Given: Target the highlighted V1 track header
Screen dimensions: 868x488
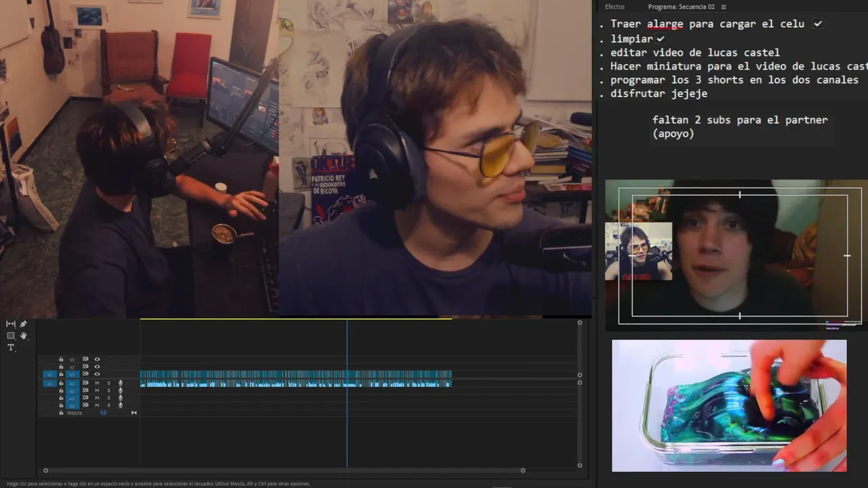Looking at the screenshot, I should pyautogui.click(x=72, y=374).
